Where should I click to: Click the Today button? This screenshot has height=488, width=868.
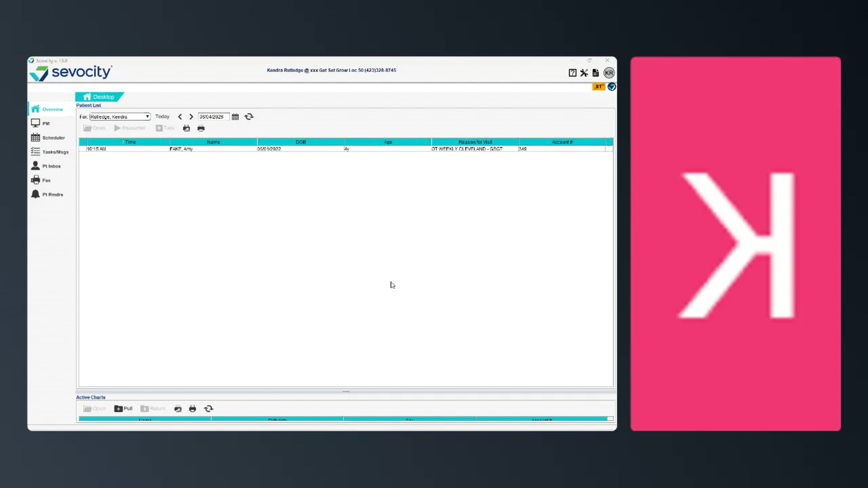pos(162,116)
